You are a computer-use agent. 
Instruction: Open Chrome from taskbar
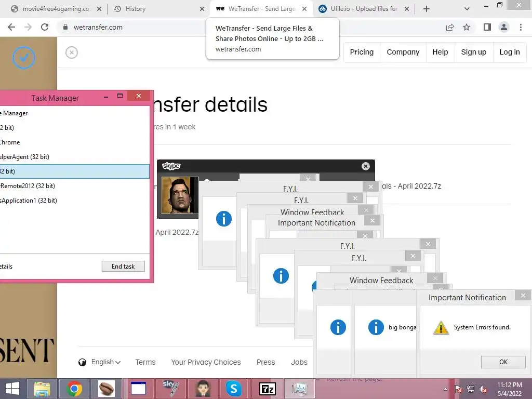(x=74, y=389)
